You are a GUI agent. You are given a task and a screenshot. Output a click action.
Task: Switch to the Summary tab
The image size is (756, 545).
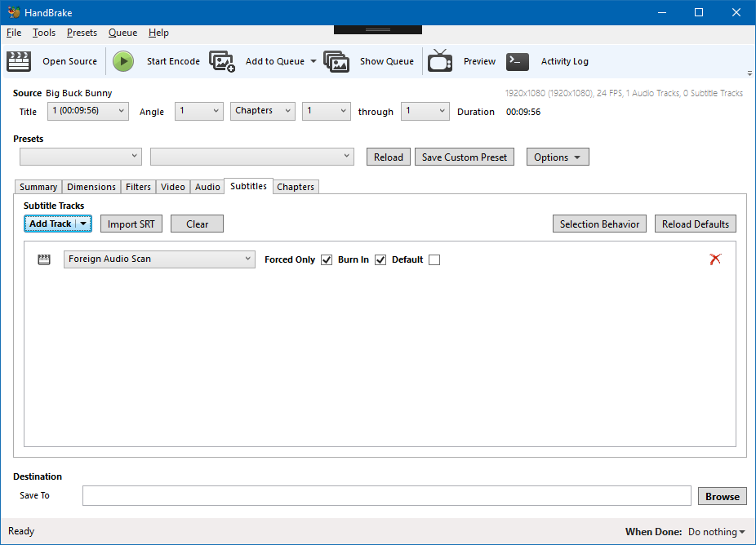click(x=38, y=187)
